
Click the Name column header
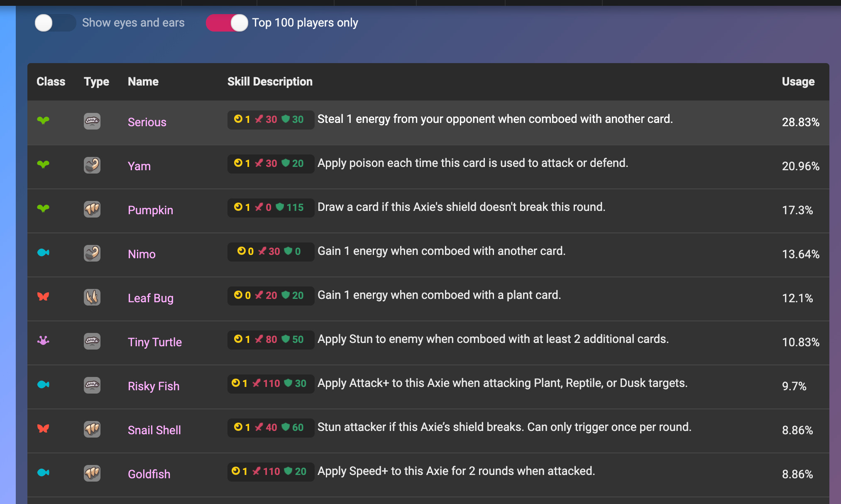pyautogui.click(x=143, y=81)
